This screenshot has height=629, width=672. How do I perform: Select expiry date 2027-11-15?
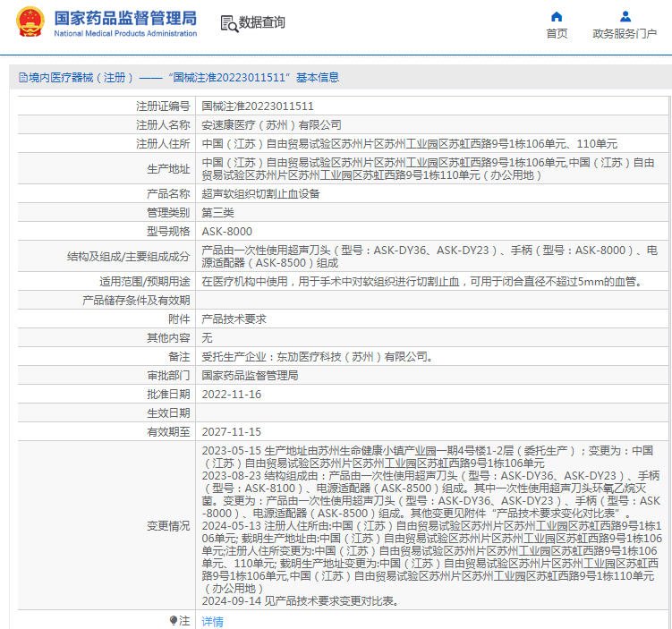coord(232,432)
